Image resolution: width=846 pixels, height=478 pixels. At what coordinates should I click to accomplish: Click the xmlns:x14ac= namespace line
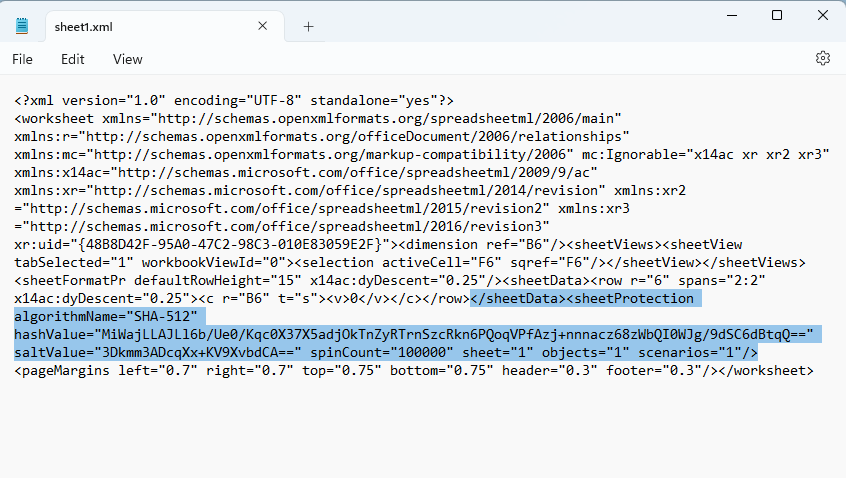tap(305, 173)
